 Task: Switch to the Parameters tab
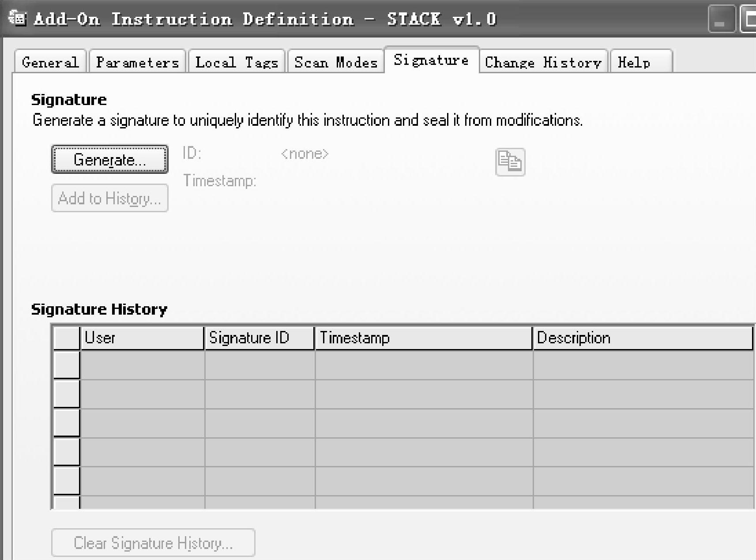point(137,62)
